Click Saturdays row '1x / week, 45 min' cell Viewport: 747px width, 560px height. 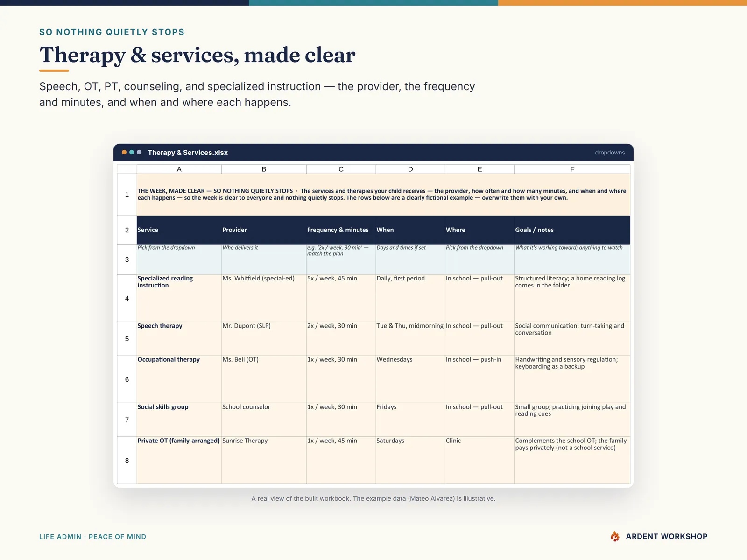point(341,461)
